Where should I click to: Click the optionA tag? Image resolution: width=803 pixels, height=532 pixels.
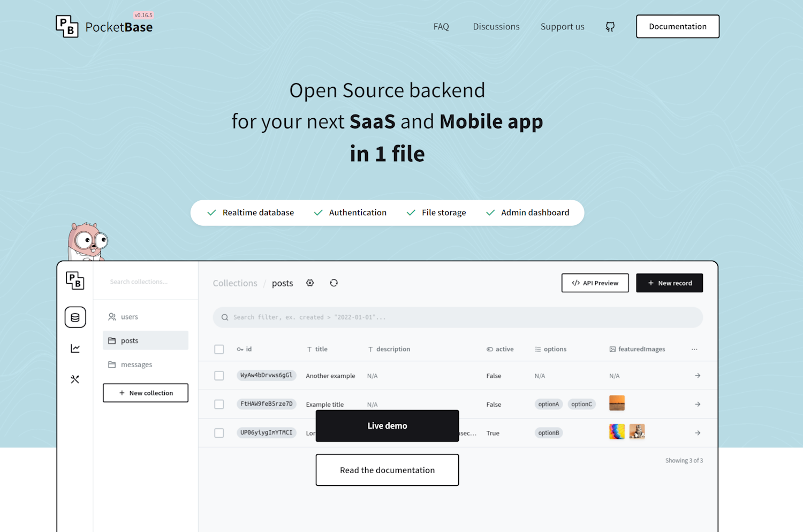[549, 404]
